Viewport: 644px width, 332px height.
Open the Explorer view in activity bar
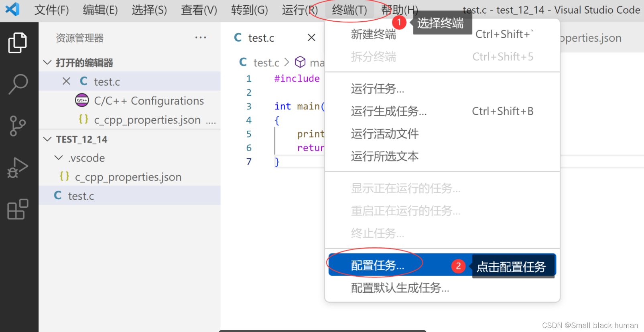(x=18, y=43)
